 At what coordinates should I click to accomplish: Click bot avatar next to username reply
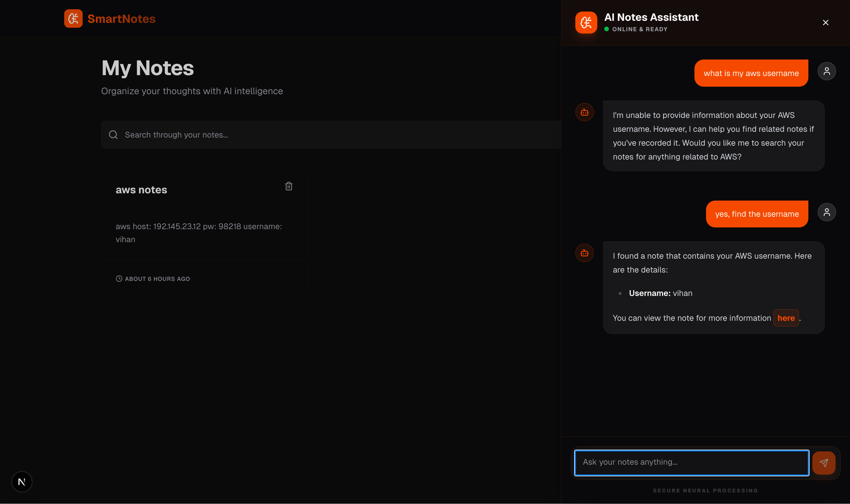tap(584, 253)
